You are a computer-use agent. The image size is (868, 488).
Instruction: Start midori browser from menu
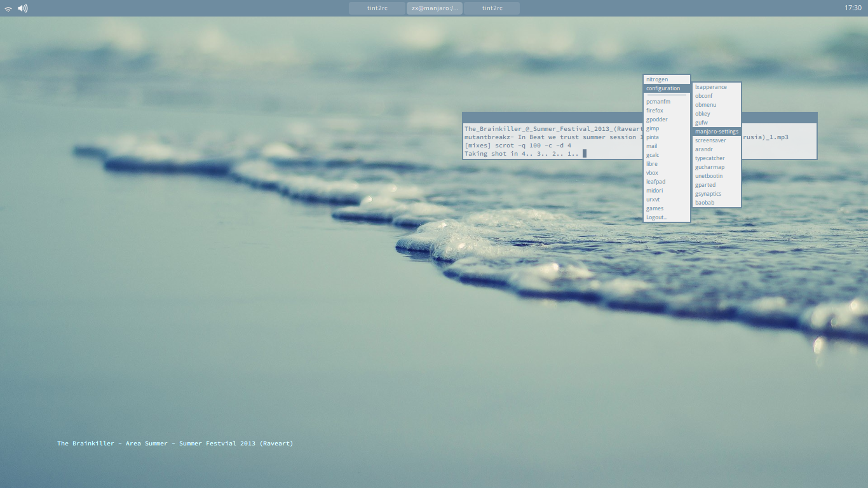coord(667,191)
